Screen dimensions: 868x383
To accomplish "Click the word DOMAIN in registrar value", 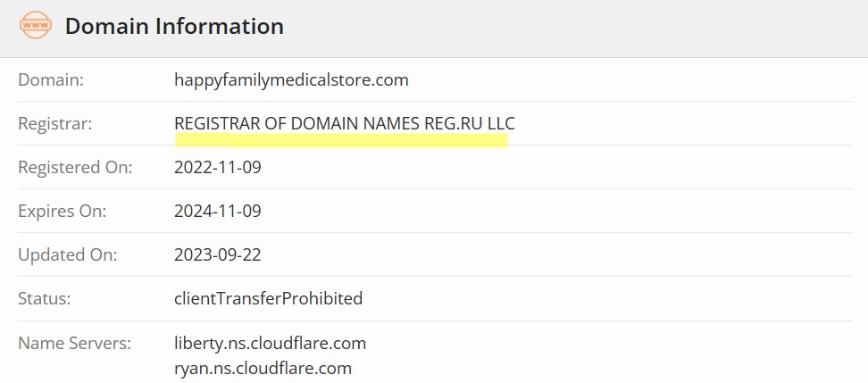I will pos(325,123).
